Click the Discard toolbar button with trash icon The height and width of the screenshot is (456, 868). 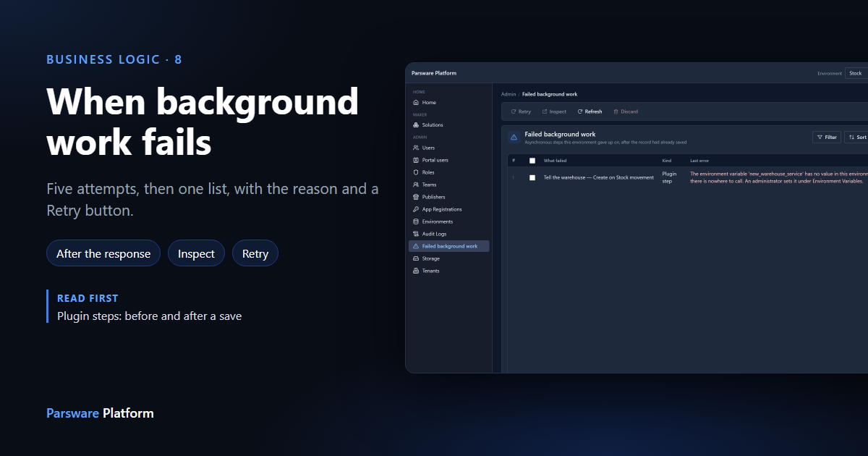(626, 111)
